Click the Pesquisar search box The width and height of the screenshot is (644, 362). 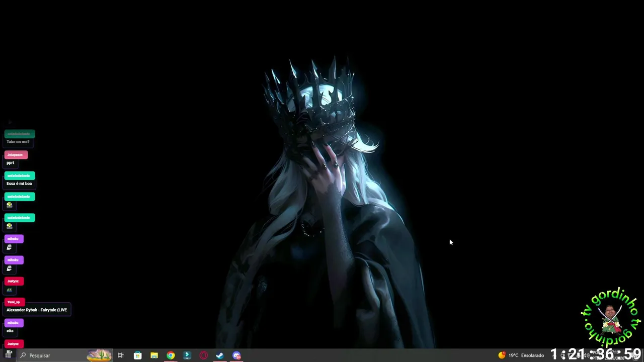[64, 355]
